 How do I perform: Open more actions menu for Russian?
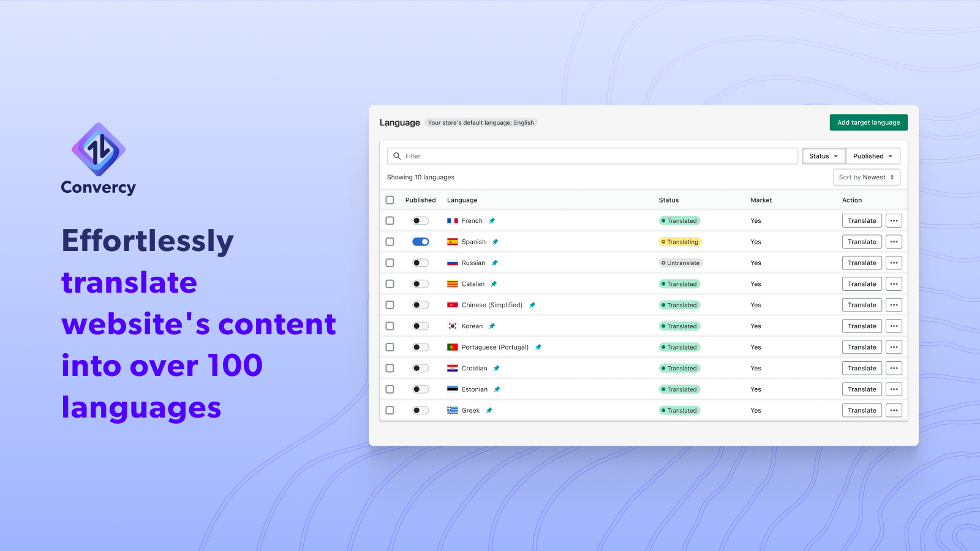894,263
